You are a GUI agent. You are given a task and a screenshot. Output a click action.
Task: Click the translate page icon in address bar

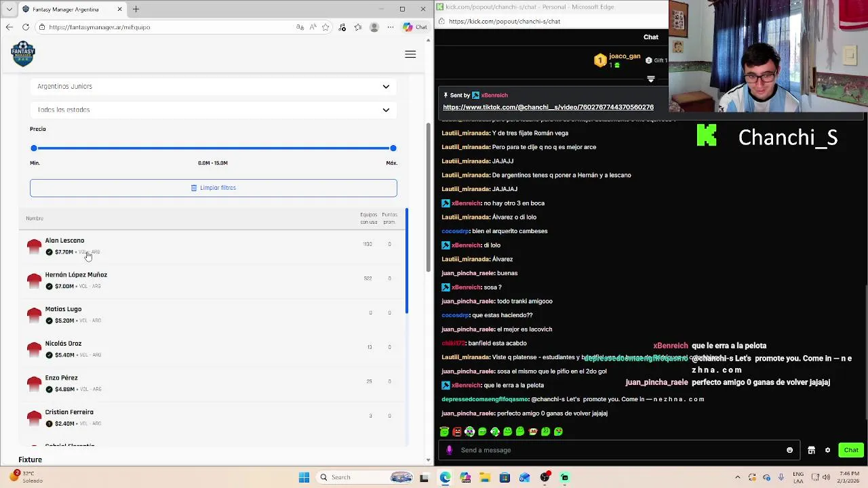(x=300, y=27)
